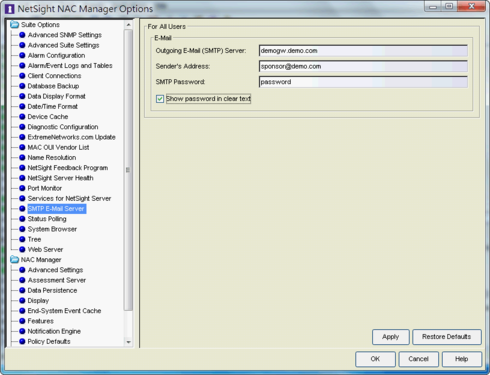490x375 pixels.
Task: Open Date/Time Format settings
Action: tap(52, 106)
